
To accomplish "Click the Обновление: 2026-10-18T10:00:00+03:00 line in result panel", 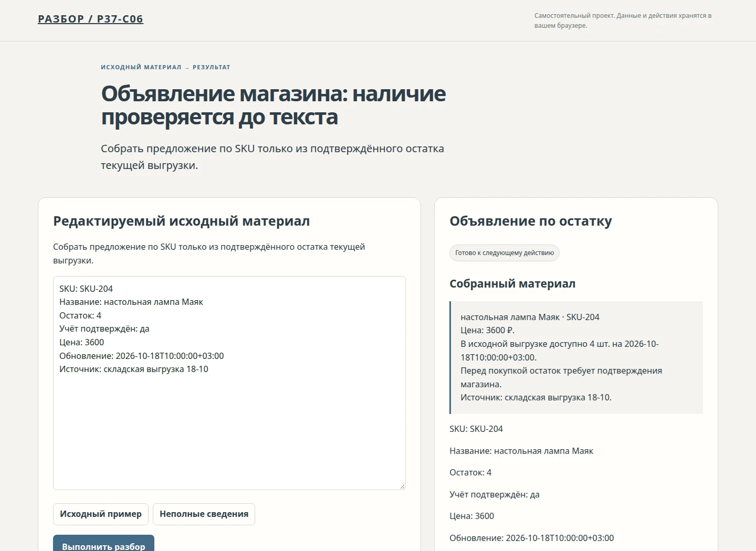I will click(x=531, y=538).
